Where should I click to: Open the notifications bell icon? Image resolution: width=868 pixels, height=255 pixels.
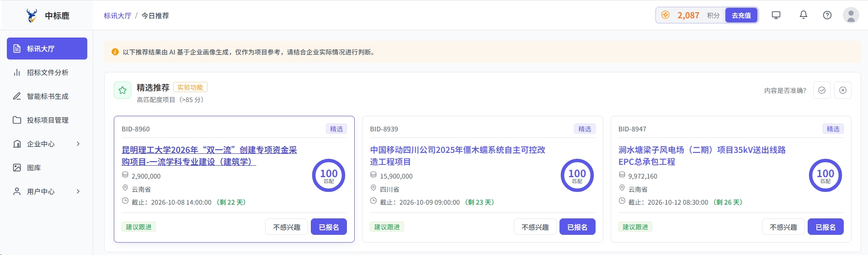click(x=803, y=15)
